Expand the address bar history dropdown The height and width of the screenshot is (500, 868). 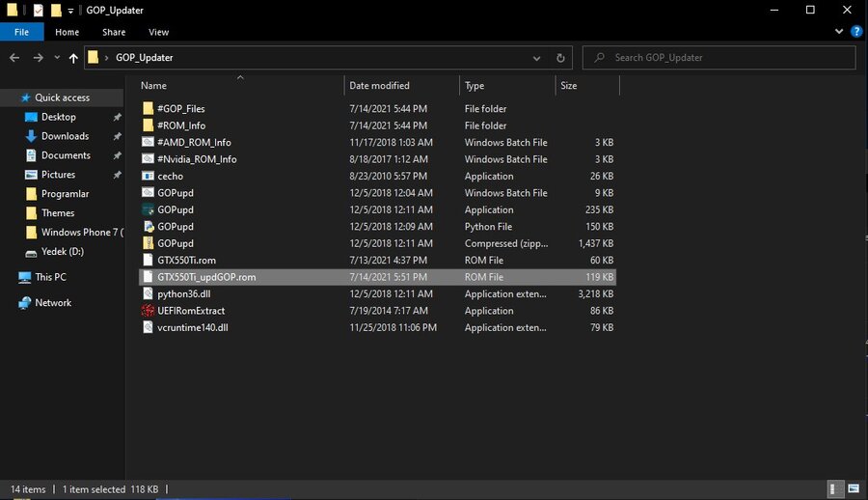[x=537, y=58]
